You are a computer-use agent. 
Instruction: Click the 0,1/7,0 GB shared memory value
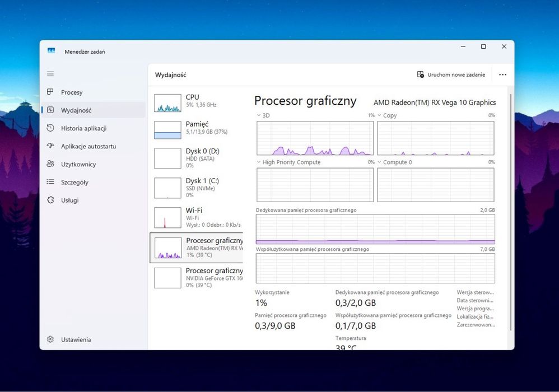356,326
